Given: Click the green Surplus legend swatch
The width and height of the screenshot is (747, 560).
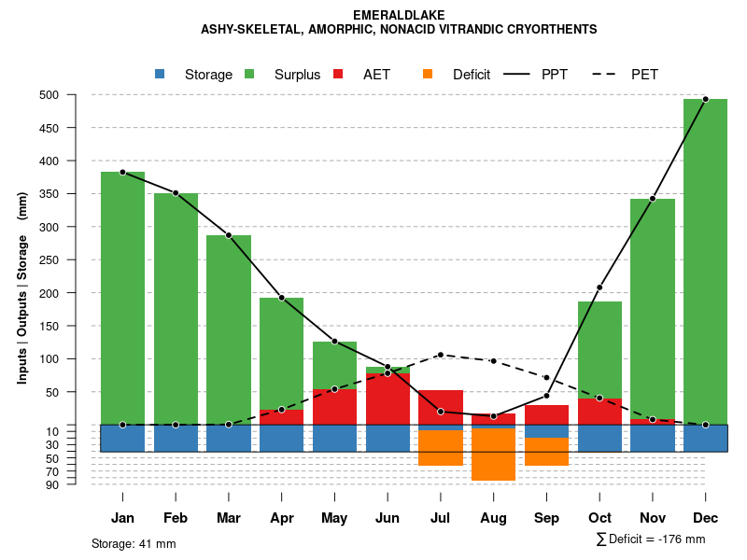Looking at the screenshot, I should (x=249, y=75).
